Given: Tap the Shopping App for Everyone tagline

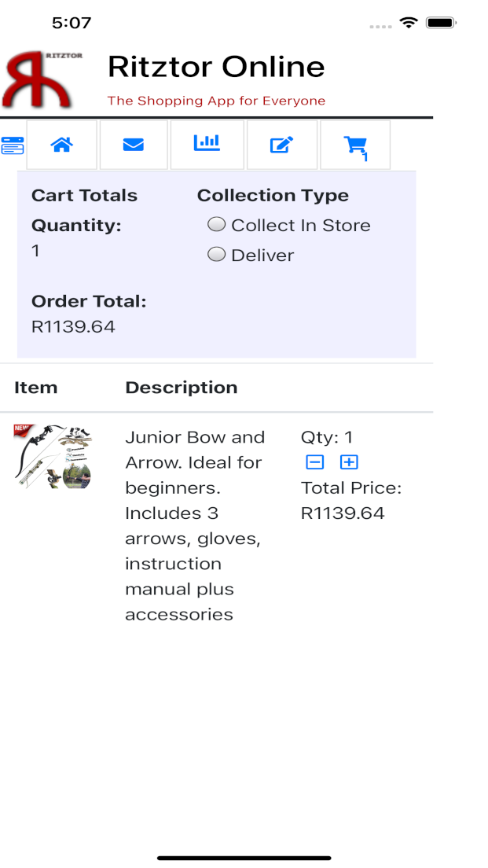Looking at the screenshot, I should (216, 101).
